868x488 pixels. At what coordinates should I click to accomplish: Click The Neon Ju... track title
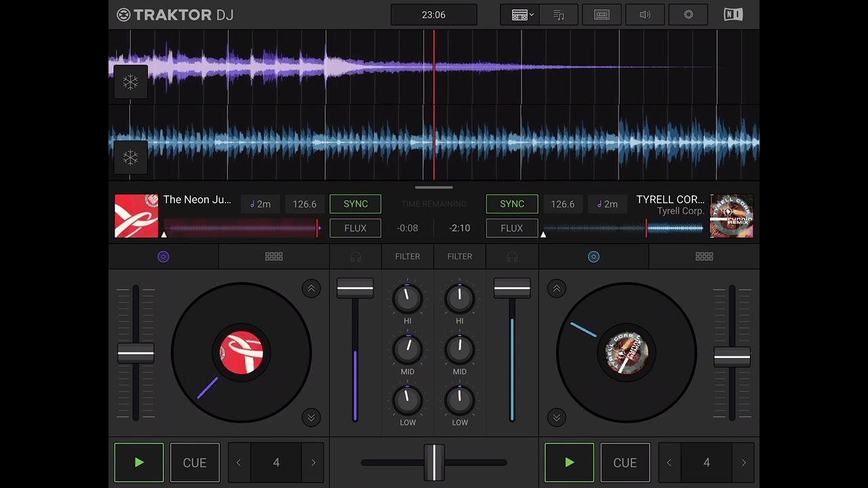tap(197, 199)
